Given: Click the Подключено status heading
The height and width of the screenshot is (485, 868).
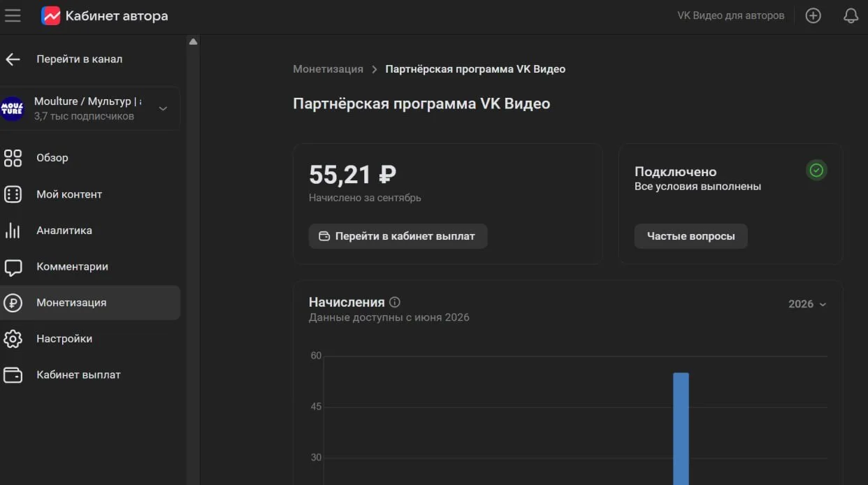Looking at the screenshot, I should pyautogui.click(x=675, y=171).
